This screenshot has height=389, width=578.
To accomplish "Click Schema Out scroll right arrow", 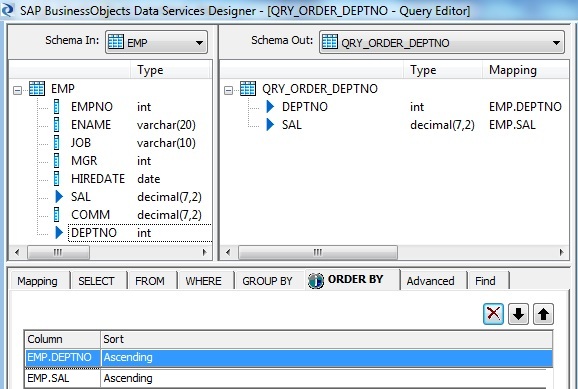I will click(x=561, y=253).
